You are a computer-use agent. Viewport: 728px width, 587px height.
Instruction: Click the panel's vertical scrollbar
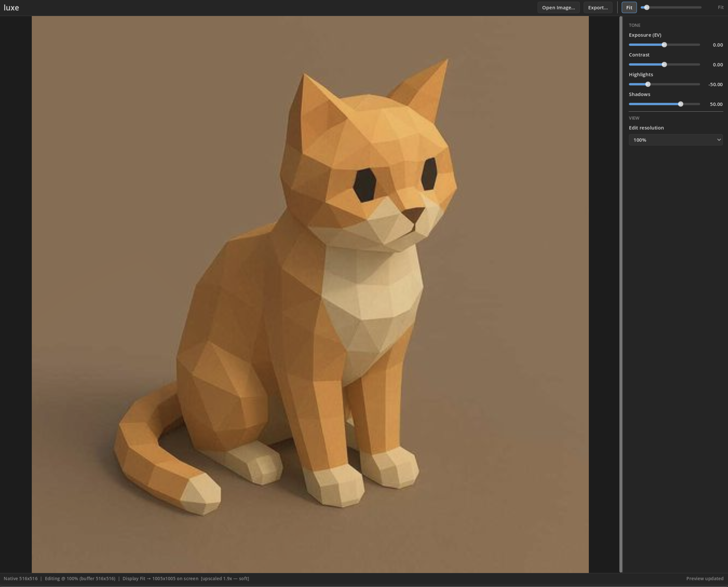click(621, 294)
